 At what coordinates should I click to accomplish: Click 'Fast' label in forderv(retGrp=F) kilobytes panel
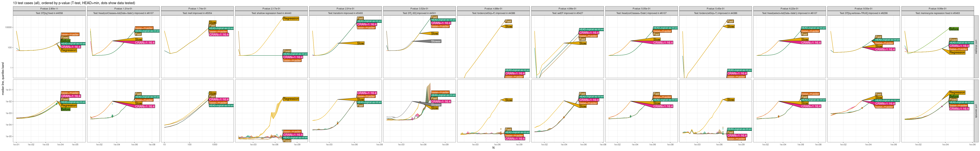tap(508, 22)
